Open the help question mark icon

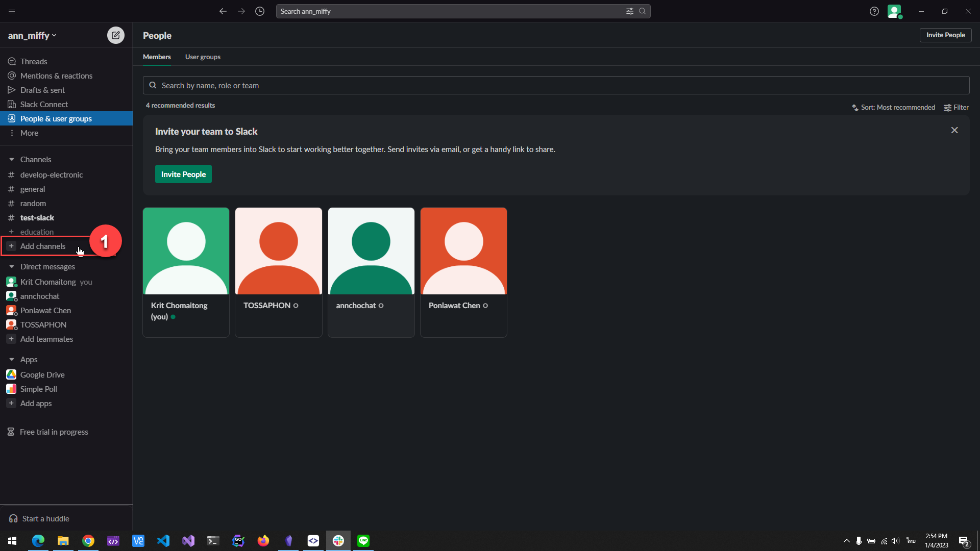point(874,11)
